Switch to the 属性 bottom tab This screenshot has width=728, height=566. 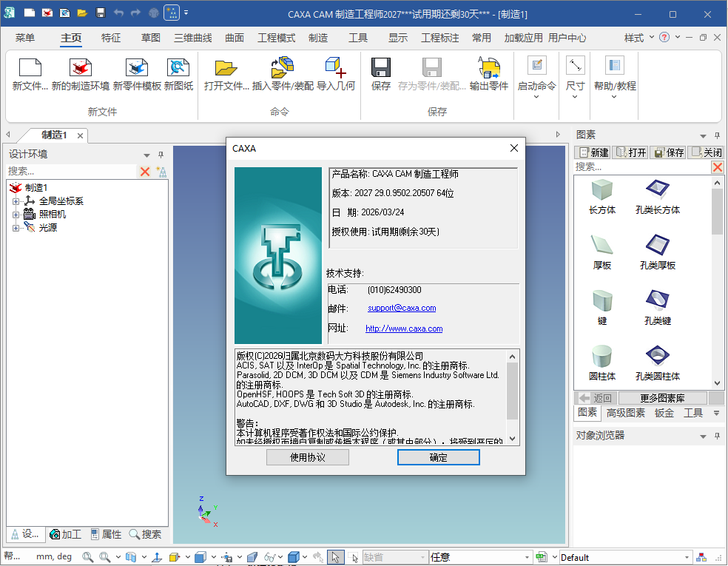[x=106, y=534]
